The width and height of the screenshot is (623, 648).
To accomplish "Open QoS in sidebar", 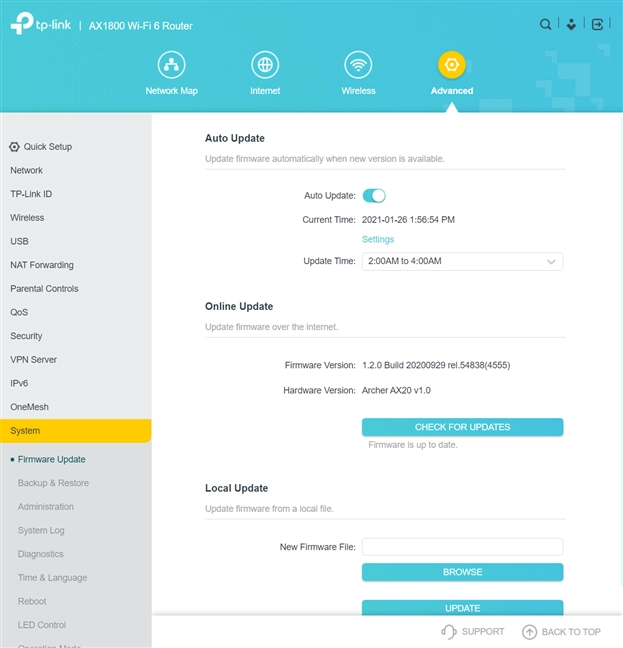I will click(x=19, y=312).
